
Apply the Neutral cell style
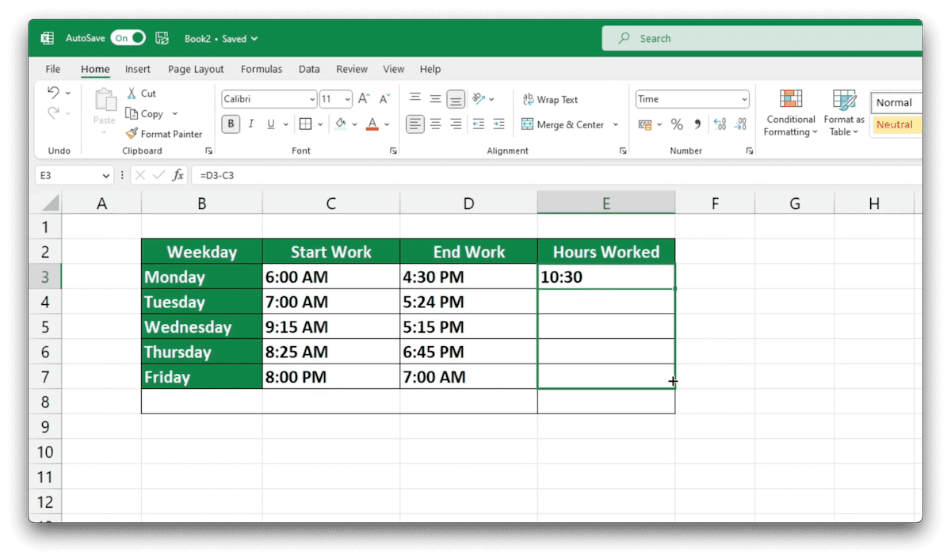[x=896, y=124]
